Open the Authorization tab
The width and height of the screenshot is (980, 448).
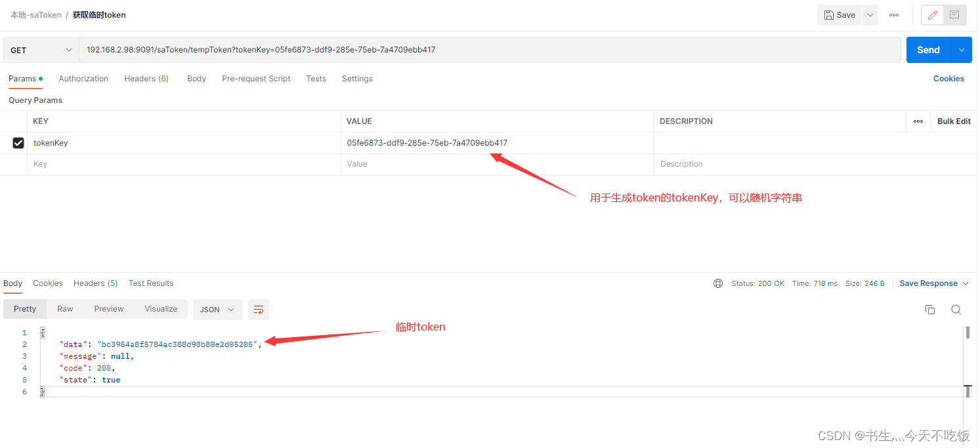(x=83, y=79)
